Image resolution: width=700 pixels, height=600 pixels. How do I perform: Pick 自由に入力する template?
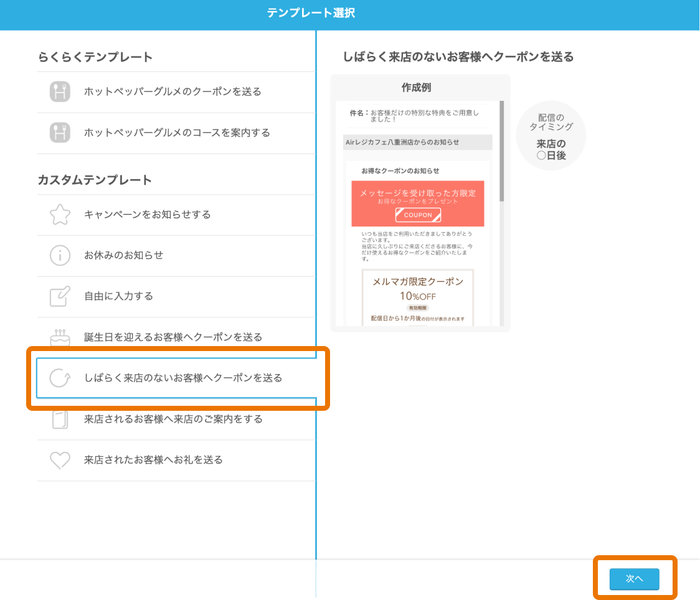(x=176, y=297)
